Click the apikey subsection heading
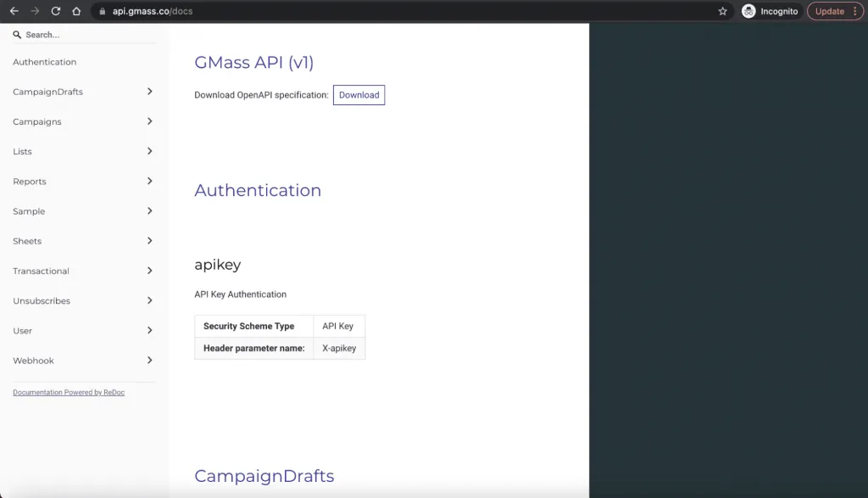Screen dimensions: 868x498 pos(218,265)
